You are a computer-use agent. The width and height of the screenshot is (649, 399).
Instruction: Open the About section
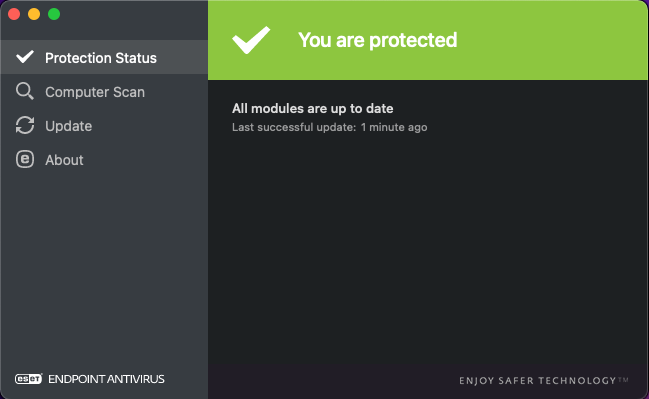point(104,160)
